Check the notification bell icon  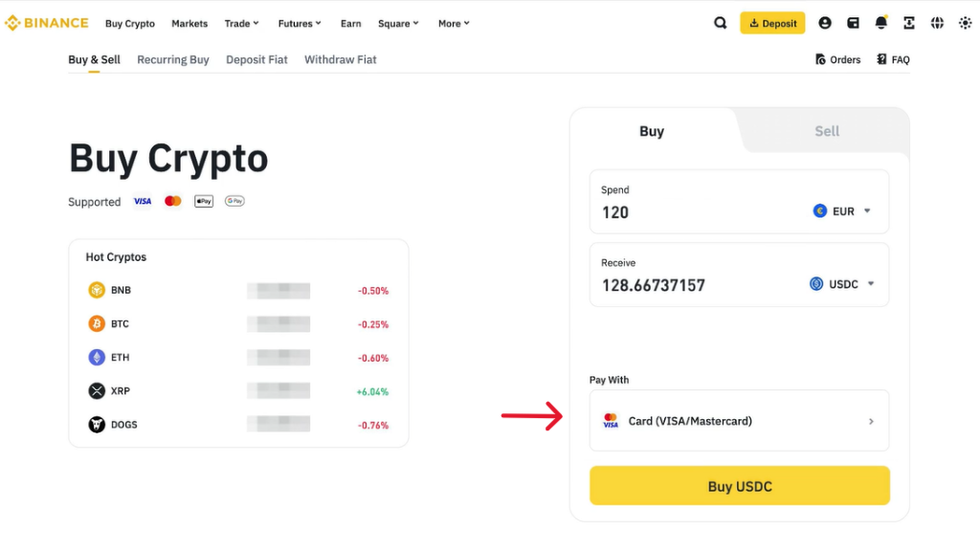pos(881,23)
